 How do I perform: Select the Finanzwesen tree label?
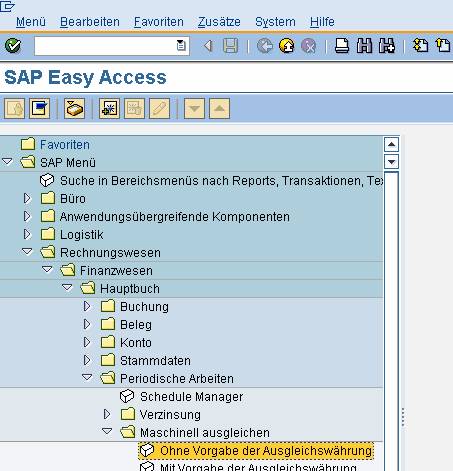pos(116,271)
